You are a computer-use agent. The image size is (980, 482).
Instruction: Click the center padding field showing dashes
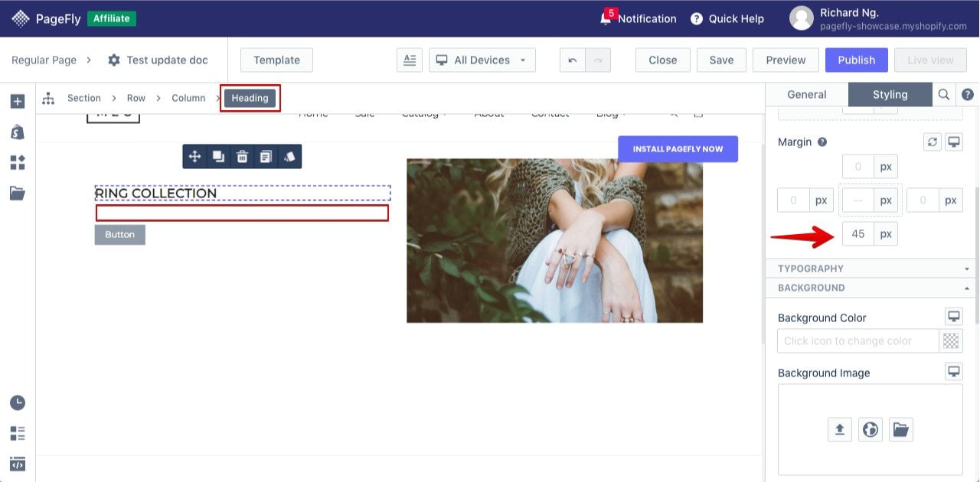click(x=858, y=200)
